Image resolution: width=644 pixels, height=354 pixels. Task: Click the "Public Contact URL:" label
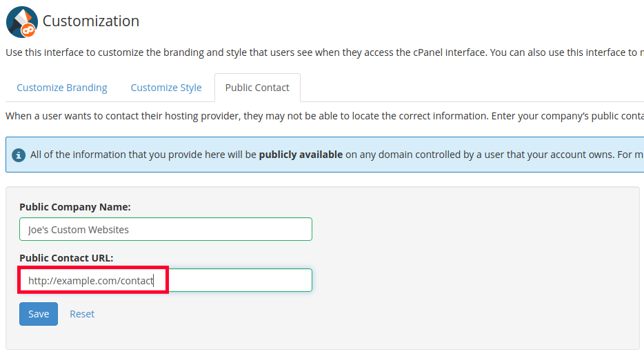pos(66,258)
